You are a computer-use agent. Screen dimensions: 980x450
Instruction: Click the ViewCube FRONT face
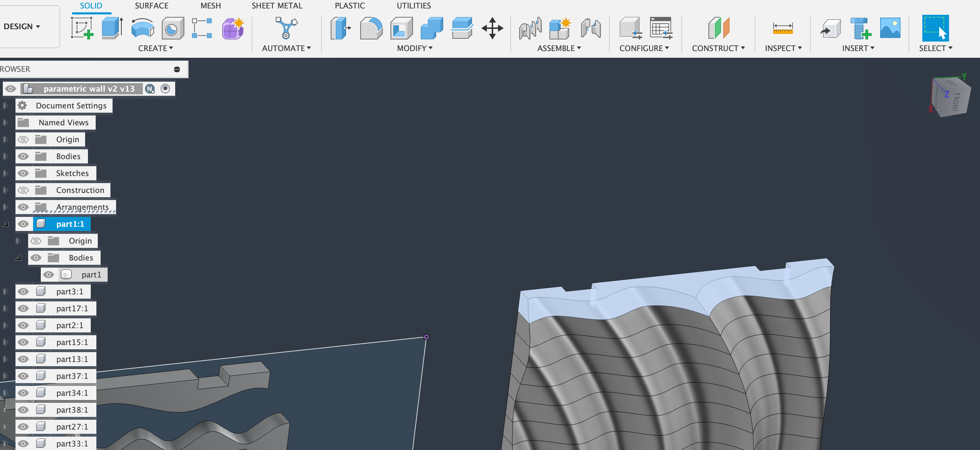click(956, 102)
